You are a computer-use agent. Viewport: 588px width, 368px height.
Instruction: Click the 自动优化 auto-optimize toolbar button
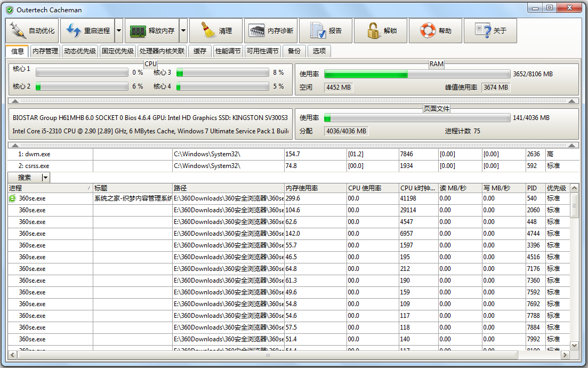33,31
